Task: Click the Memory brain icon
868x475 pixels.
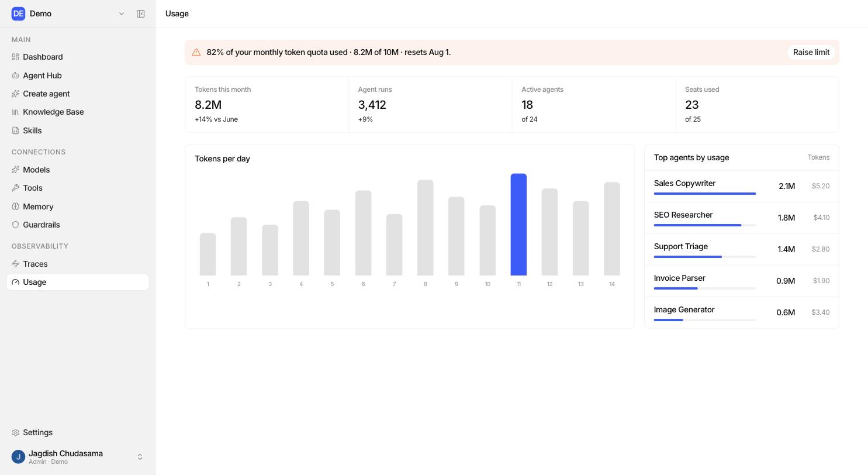Action: click(x=16, y=206)
